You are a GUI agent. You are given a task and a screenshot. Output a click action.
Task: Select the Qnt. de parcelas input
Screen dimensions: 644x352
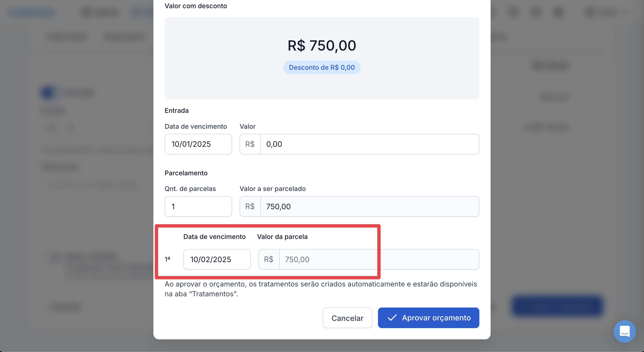(x=198, y=206)
